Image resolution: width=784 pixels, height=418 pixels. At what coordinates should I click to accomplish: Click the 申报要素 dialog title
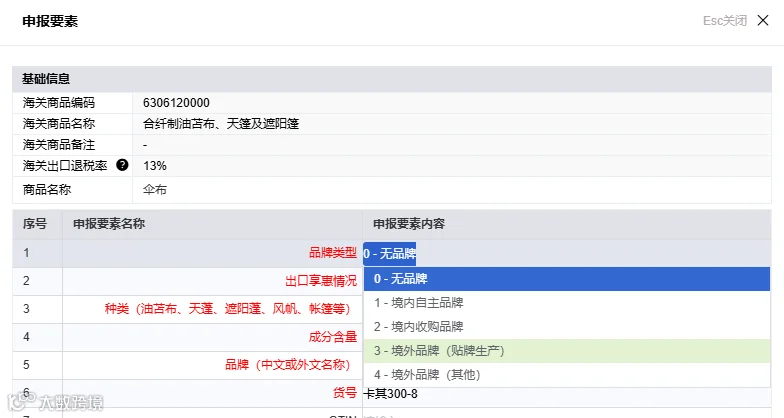click(50, 21)
